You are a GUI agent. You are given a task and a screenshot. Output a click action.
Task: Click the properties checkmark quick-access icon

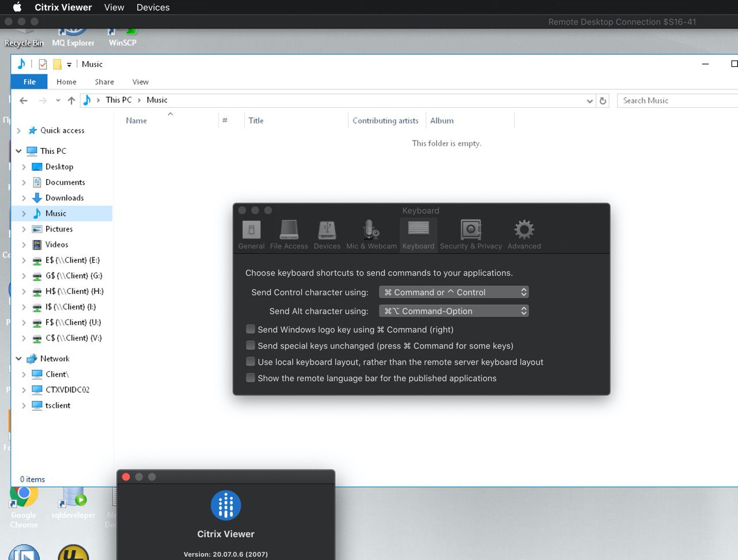pyautogui.click(x=43, y=64)
